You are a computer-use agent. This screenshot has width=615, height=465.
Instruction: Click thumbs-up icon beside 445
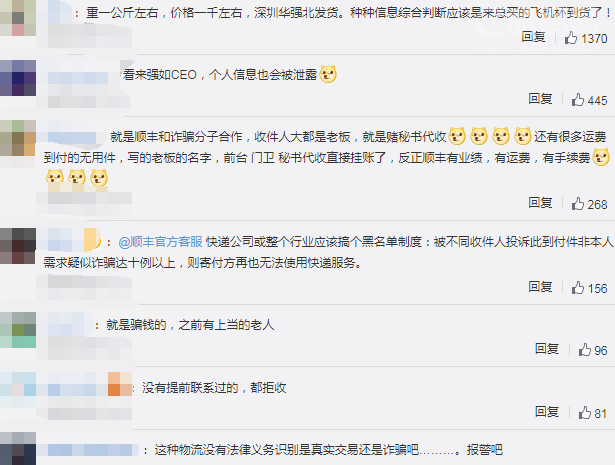pyautogui.click(x=577, y=100)
